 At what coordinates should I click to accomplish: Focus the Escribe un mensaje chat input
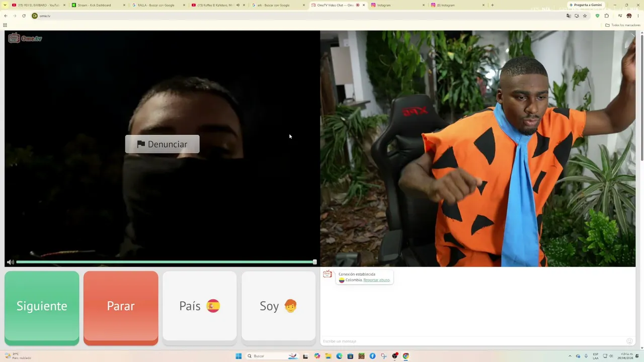pyautogui.click(x=473, y=341)
